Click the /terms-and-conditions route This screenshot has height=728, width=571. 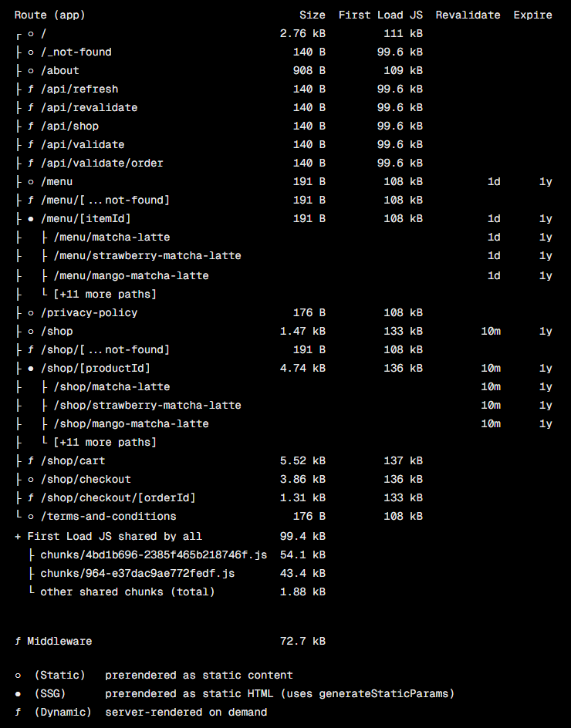[109, 517]
